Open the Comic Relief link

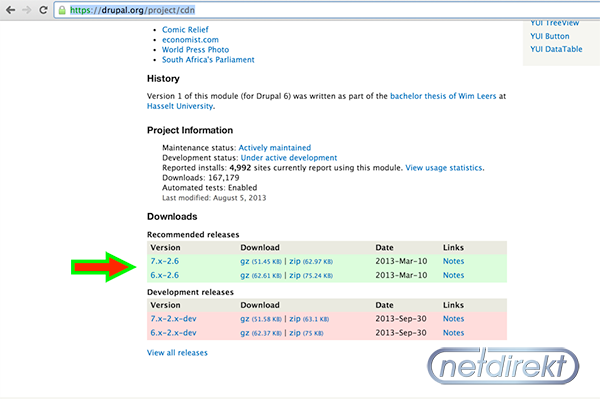[x=185, y=30]
